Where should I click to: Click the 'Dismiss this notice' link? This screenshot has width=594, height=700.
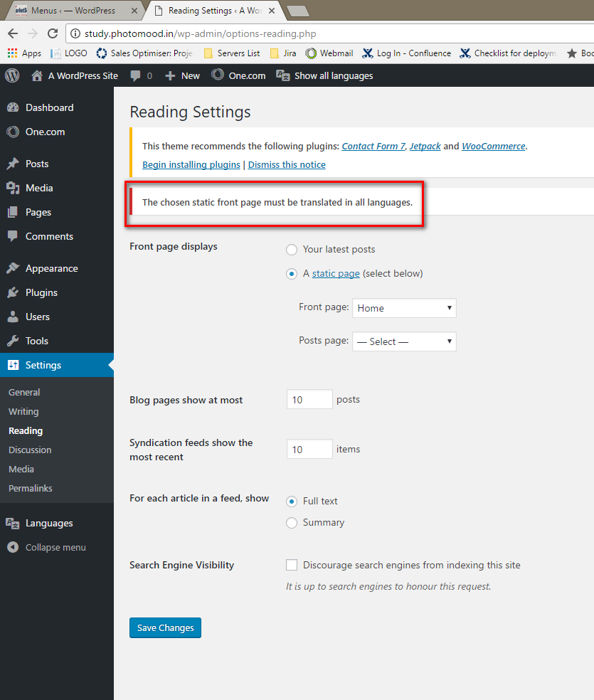click(287, 165)
